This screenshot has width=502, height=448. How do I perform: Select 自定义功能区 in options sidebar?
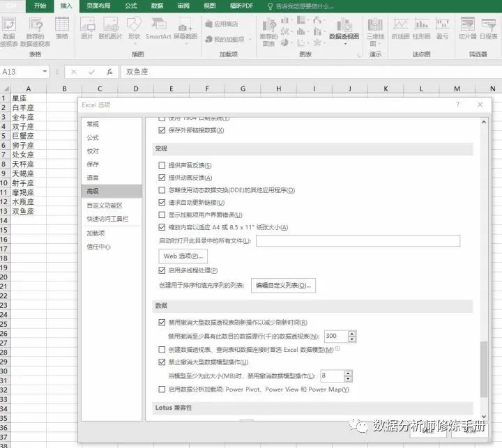tap(112, 206)
